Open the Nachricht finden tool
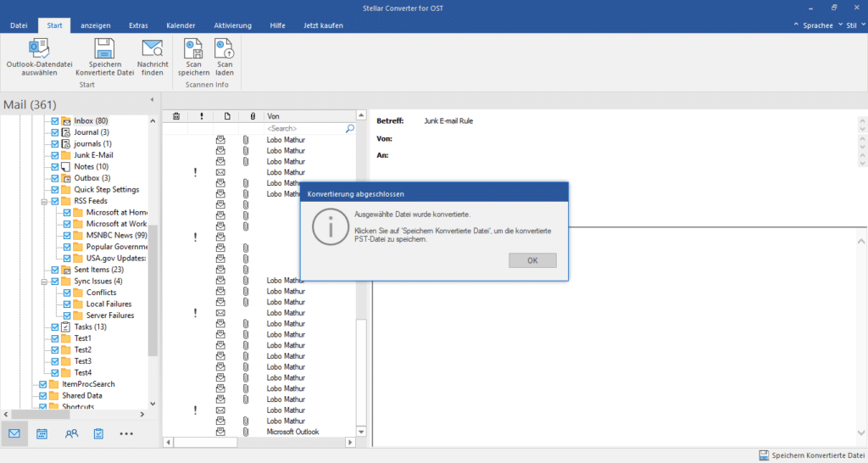This screenshot has width=868, height=463. [153, 57]
